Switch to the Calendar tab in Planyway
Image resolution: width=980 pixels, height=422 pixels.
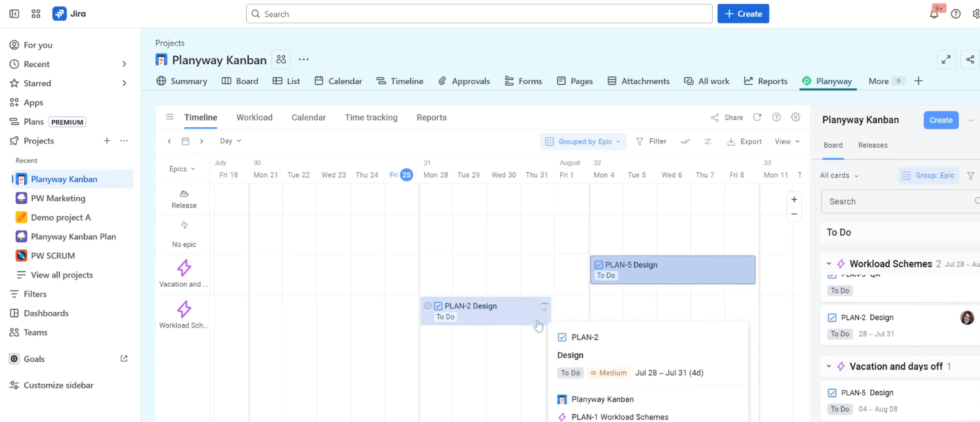[308, 117]
